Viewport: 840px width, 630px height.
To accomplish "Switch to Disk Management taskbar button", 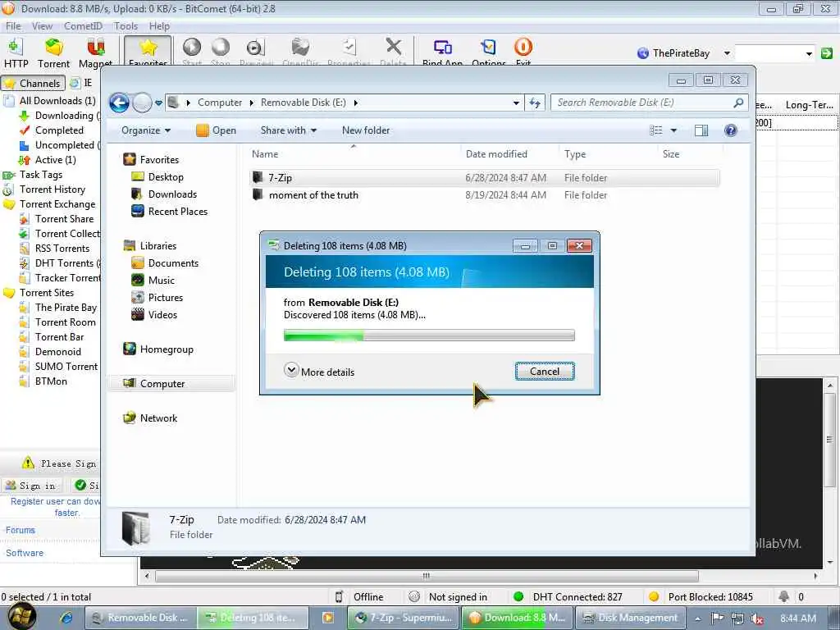I will (x=630, y=618).
